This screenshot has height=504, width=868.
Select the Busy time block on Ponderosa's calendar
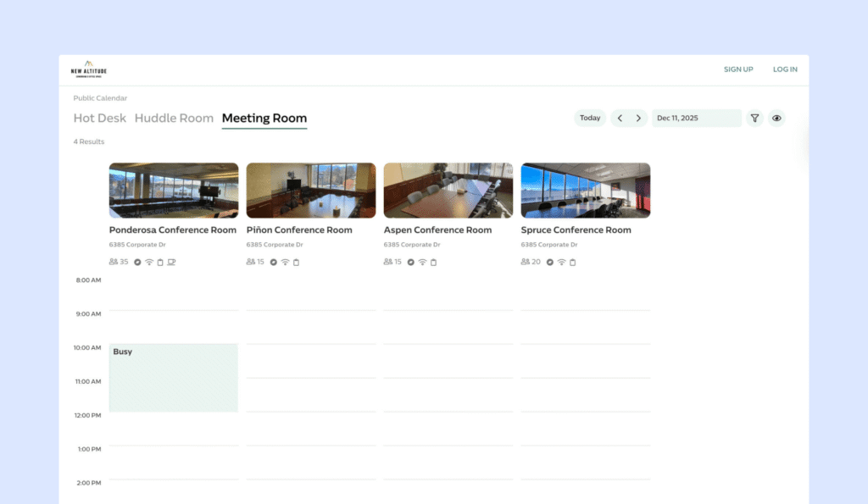point(173,377)
